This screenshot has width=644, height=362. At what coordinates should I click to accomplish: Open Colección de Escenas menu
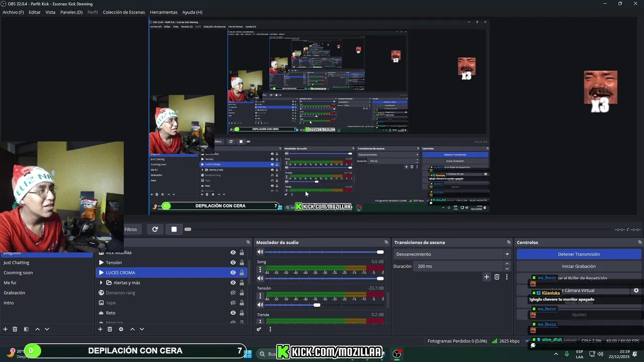(124, 12)
